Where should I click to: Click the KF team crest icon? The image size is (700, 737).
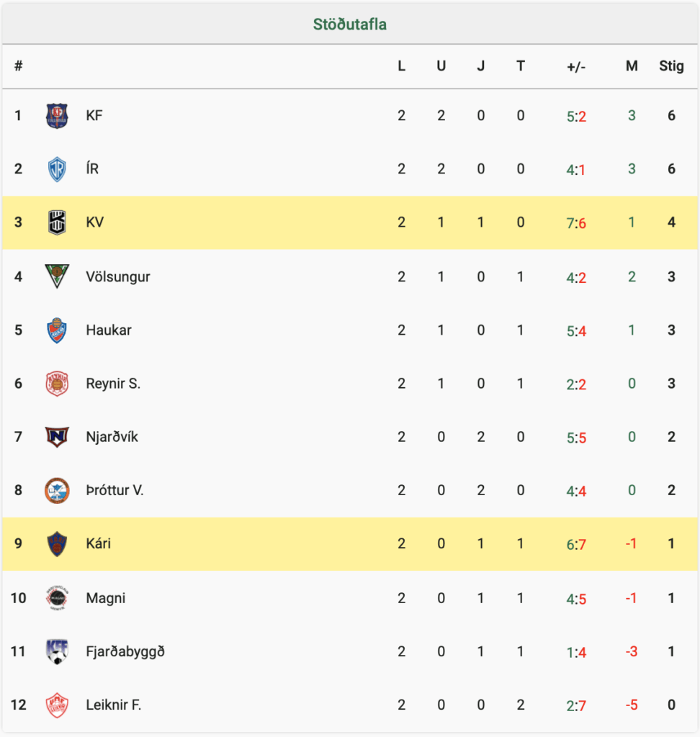click(x=57, y=116)
